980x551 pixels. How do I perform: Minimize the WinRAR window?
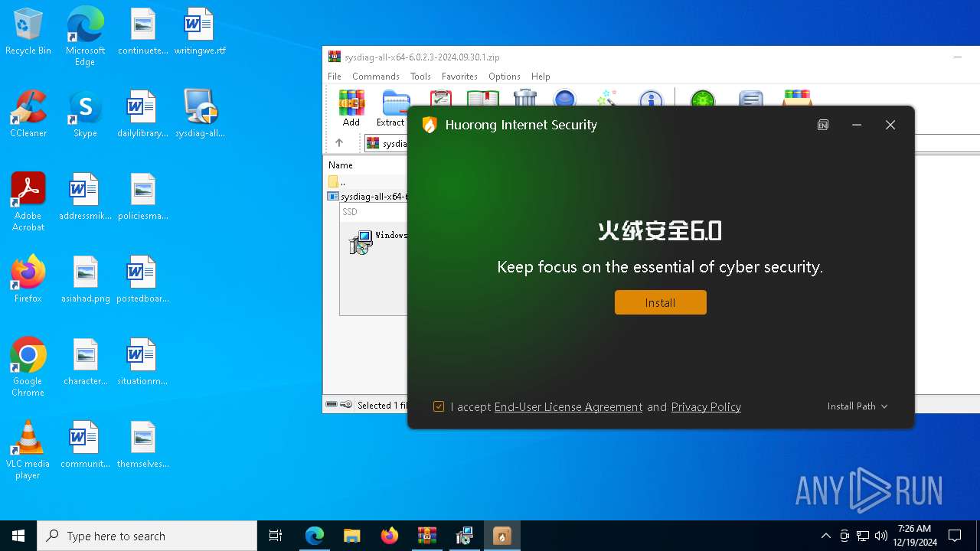coord(957,57)
